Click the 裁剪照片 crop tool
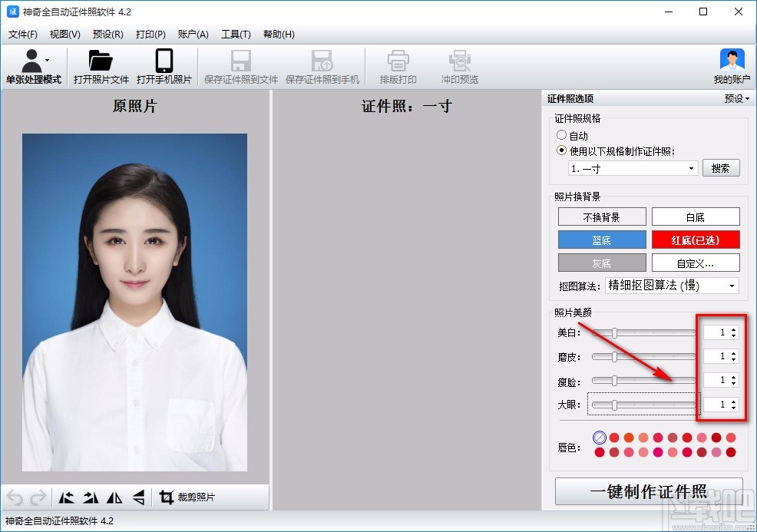 coord(187,497)
